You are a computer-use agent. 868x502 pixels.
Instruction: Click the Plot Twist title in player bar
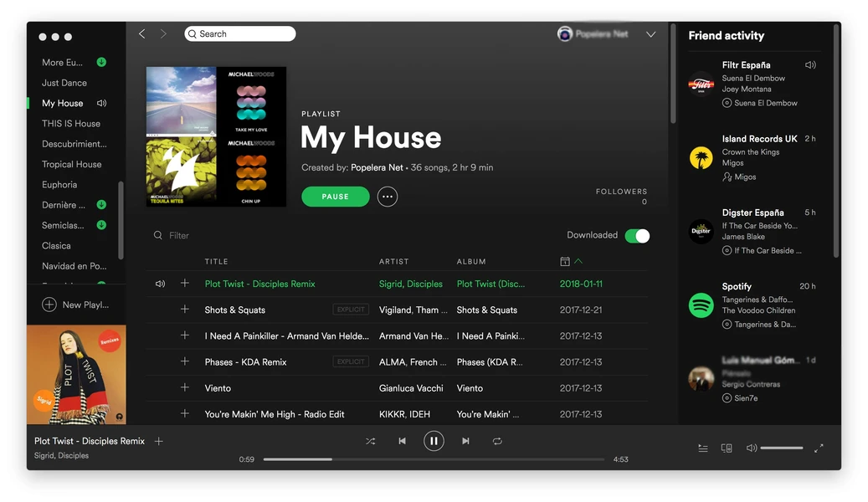(x=90, y=441)
